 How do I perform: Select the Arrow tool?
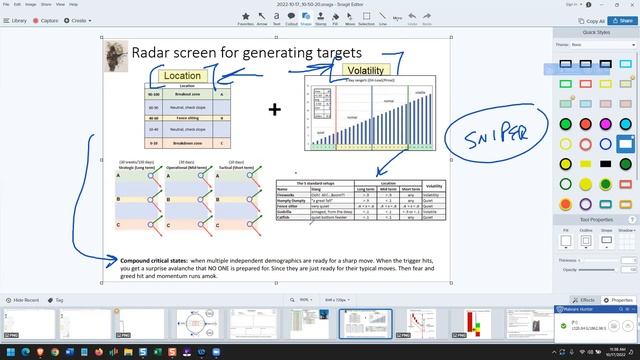point(262,18)
